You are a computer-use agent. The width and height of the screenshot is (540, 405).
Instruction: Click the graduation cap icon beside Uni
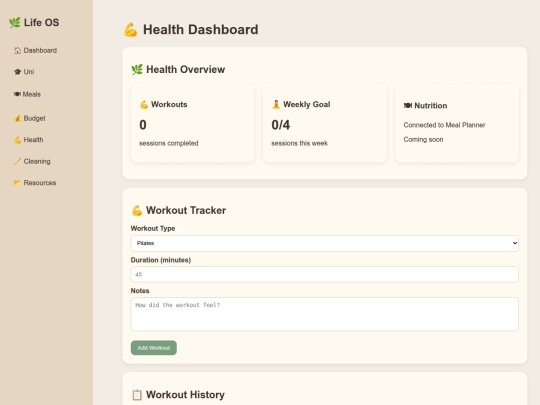[x=18, y=72]
